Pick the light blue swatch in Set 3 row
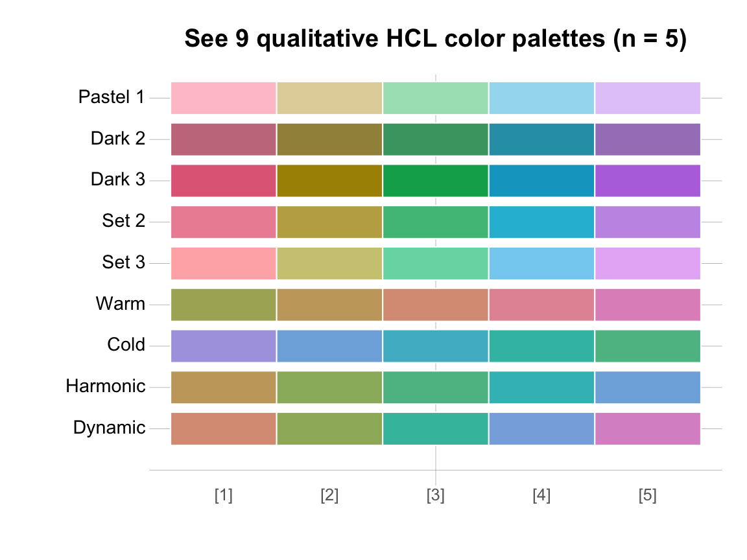Screen dimensions: 747x560 click(x=541, y=263)
